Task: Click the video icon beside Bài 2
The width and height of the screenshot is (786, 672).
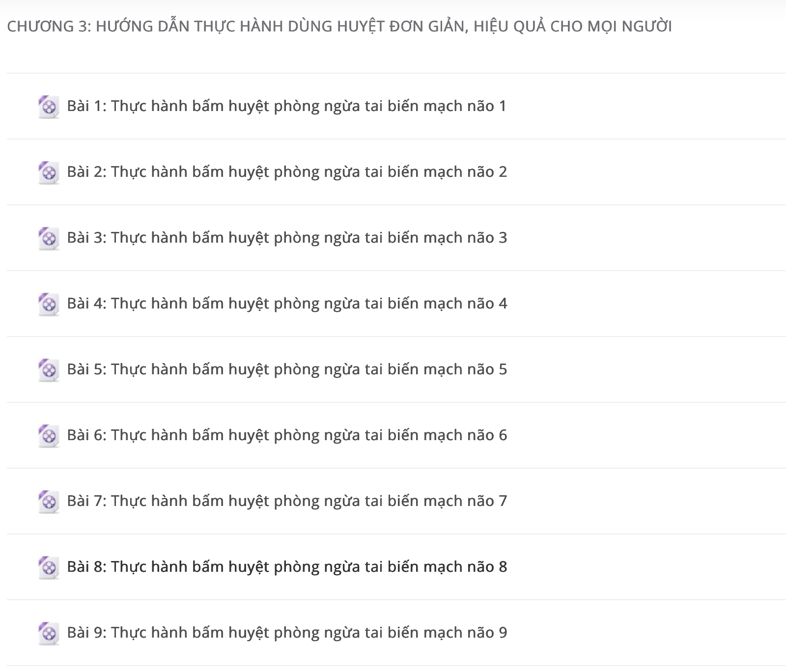Action: coord(49,172)
